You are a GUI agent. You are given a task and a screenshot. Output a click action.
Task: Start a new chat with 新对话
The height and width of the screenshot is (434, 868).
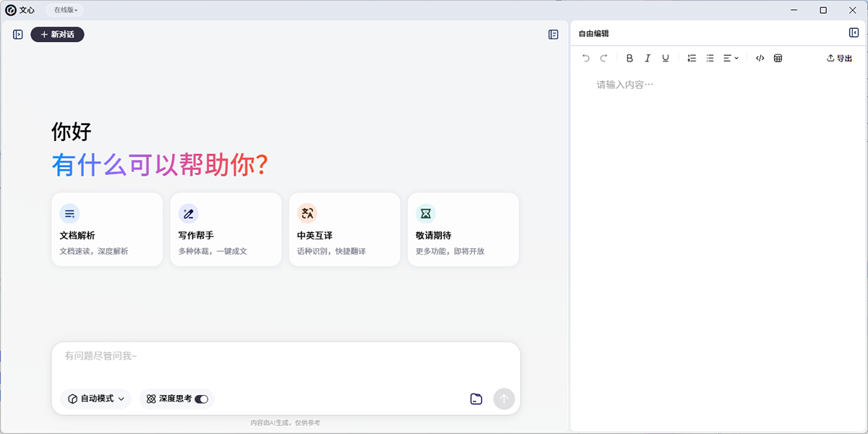coord(57,34)
